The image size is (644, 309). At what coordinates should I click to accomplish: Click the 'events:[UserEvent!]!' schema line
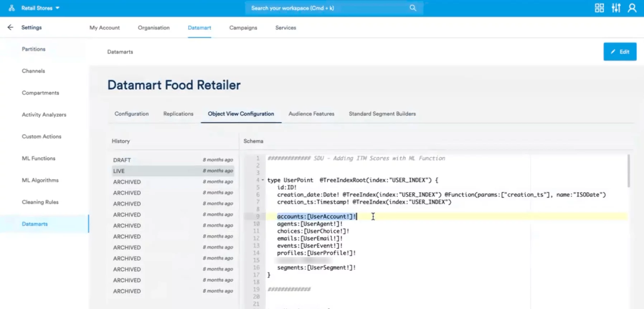point(310,246)
